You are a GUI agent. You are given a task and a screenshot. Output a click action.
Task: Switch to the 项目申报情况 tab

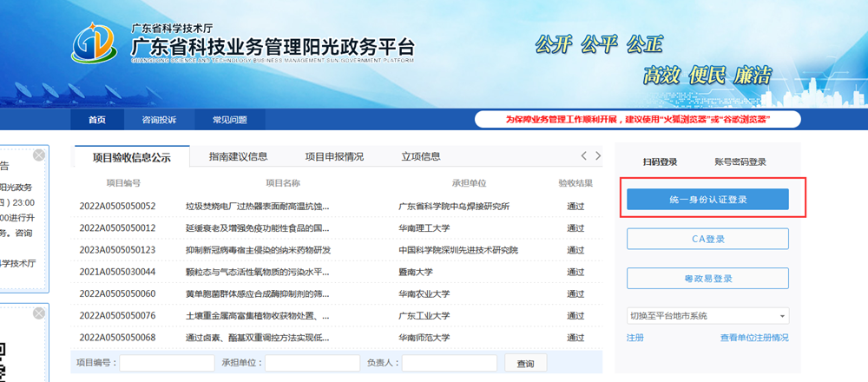click(333, 157)
